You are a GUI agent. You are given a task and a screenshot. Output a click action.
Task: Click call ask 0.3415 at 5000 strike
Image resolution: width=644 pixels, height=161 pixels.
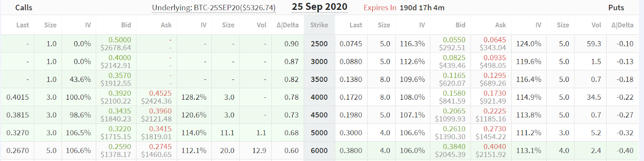[160, 129]
